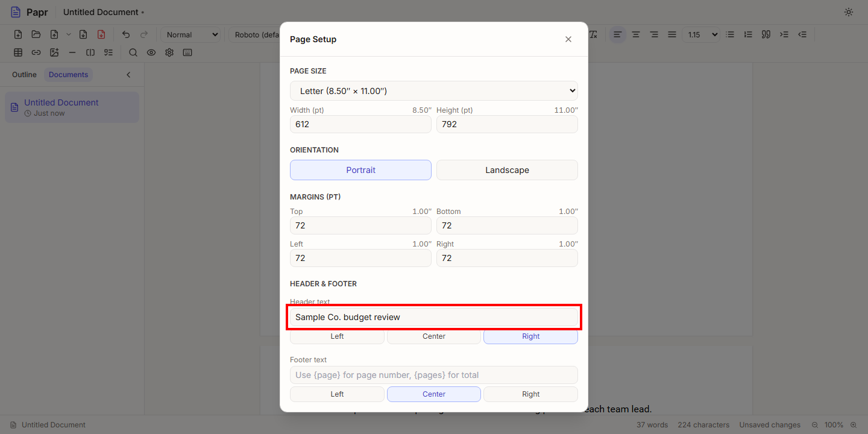Image resolution: width=868 pixels, height=434 pixels.
Task: Select Portrait orientation
Action: pyautogui.click(x=360, y=170)
